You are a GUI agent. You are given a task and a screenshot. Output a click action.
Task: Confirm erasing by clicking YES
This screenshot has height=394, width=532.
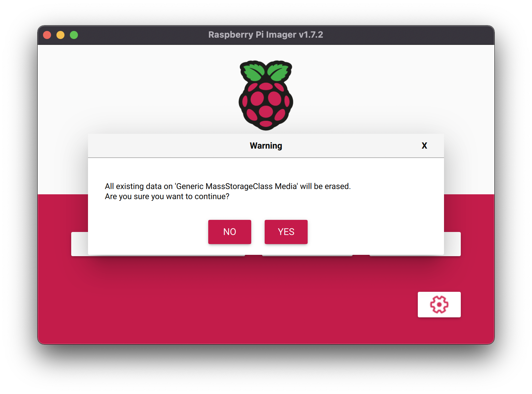coord(286,232)
